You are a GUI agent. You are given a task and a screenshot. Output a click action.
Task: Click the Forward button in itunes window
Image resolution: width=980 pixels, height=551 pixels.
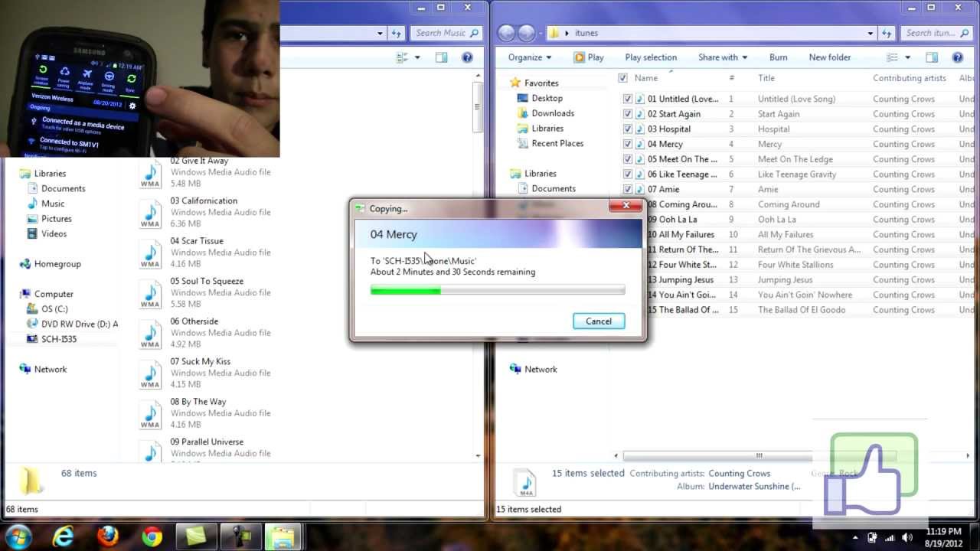pos(527,33)
